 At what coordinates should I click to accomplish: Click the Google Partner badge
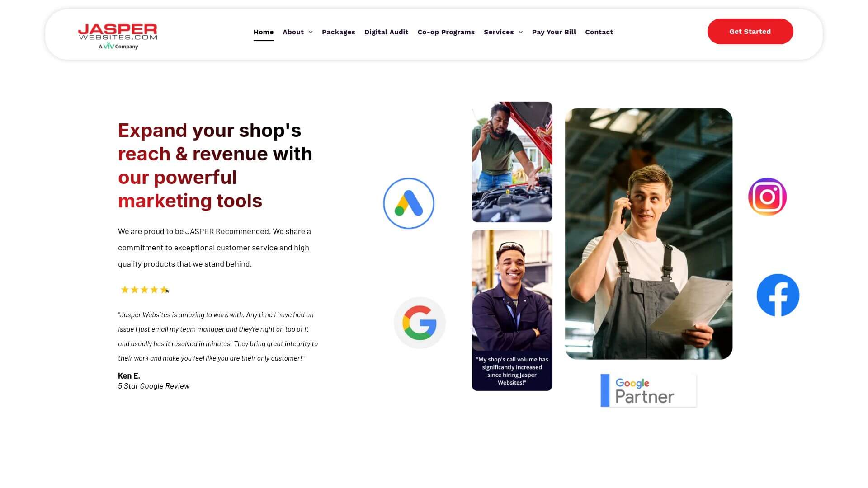648,390
